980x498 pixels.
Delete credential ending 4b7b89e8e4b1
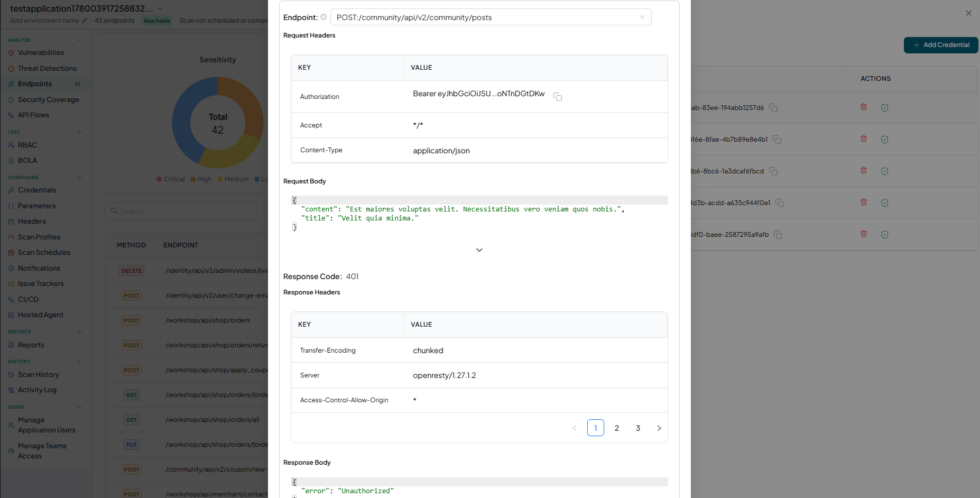[864, 139]
